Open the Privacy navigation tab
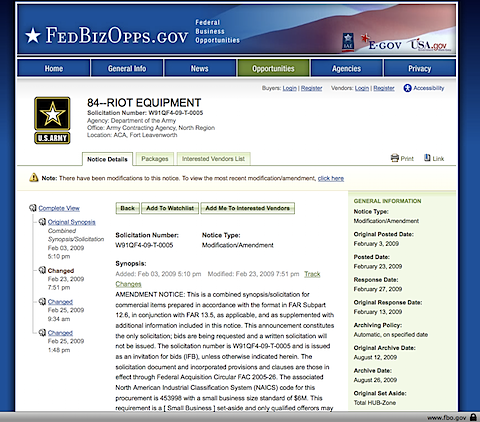This screenshot has height=422, width=480. (x=420, y=68)
